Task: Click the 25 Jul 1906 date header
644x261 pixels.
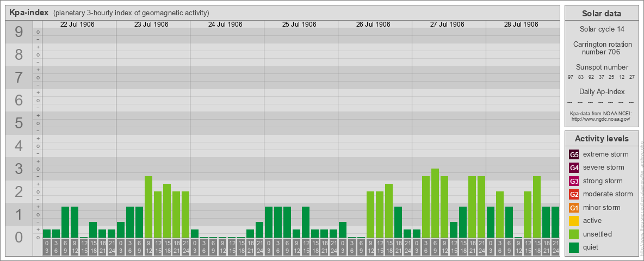Action: point(299,24)
